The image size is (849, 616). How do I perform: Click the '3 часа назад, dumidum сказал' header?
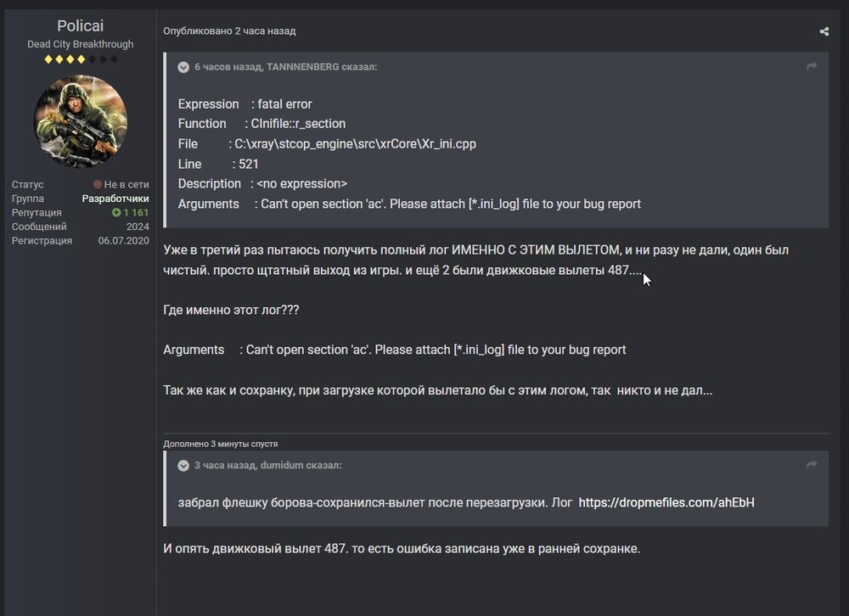click(x=267, y=466)
